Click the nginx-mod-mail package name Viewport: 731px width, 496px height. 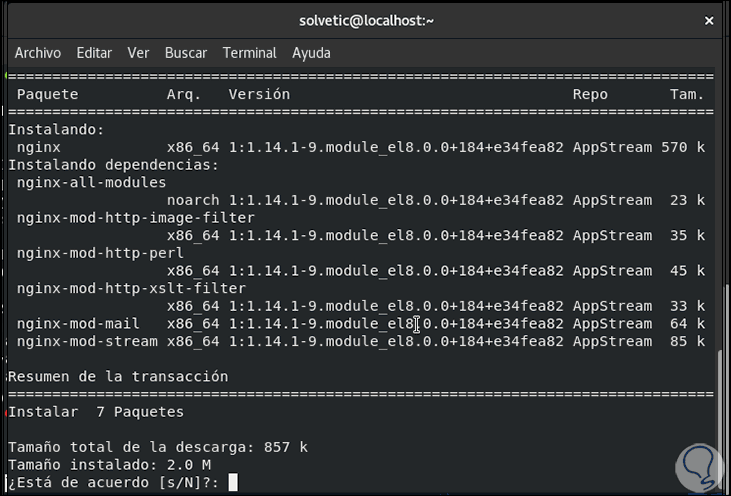[78, 324]
